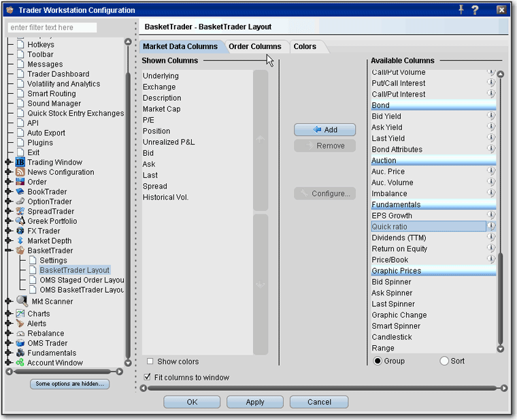Switch to Order Columns tab
Screen dimensions: 517x420
(255, 46)
